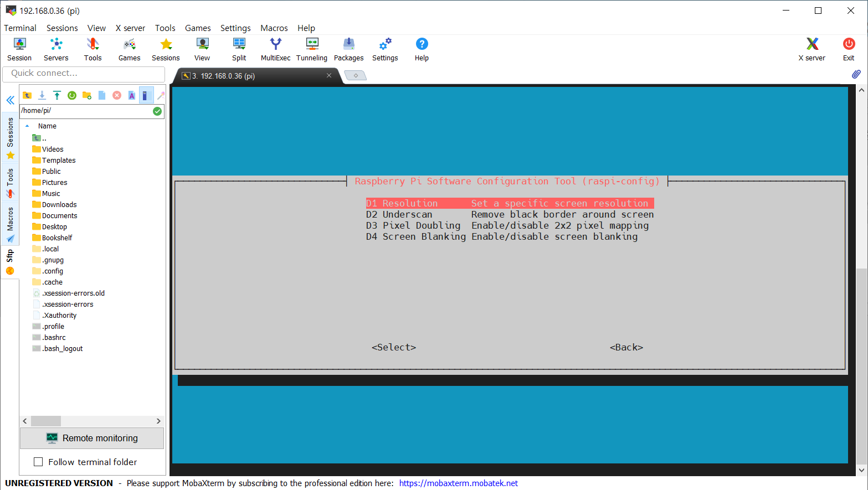Screen dimensions: 868x490
Task: Open the MultiExec tool
Action: point(276,49)
